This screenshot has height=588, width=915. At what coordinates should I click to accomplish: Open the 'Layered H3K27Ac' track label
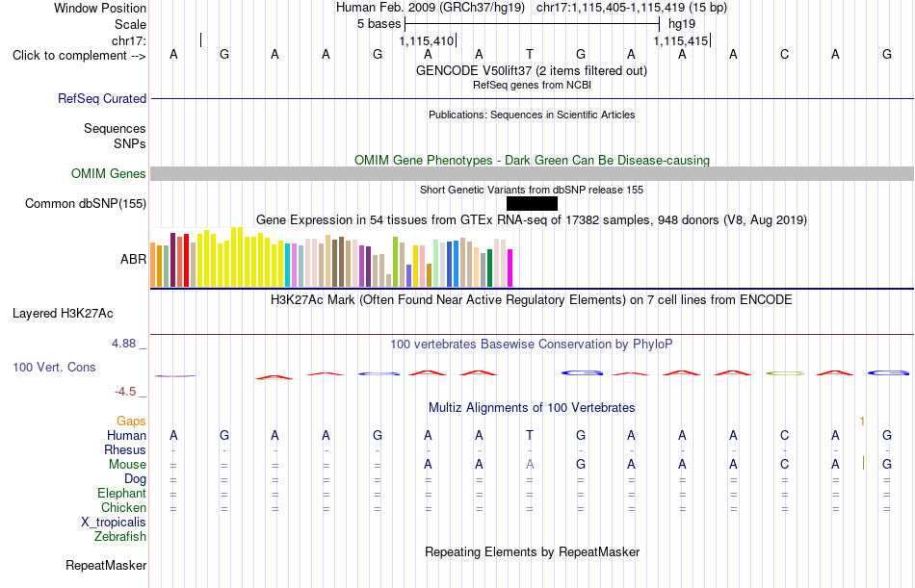(63, 314)
